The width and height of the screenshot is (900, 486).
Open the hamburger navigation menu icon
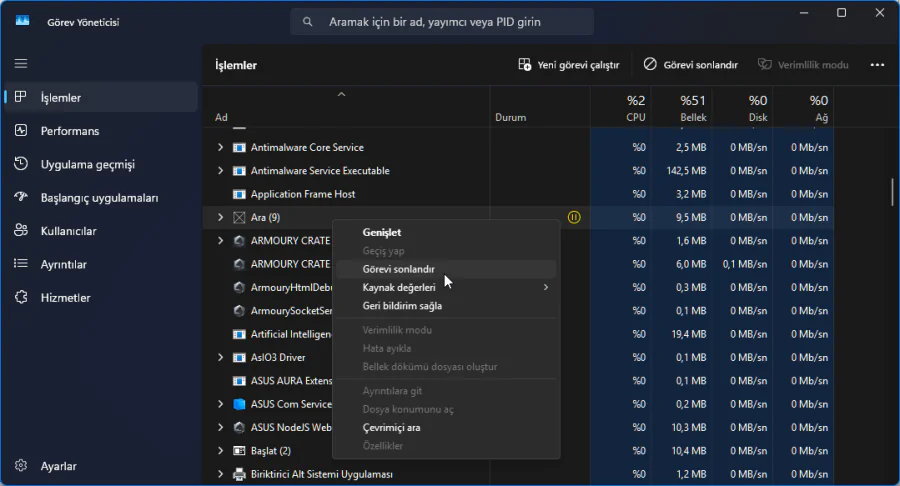pos(21,64)
